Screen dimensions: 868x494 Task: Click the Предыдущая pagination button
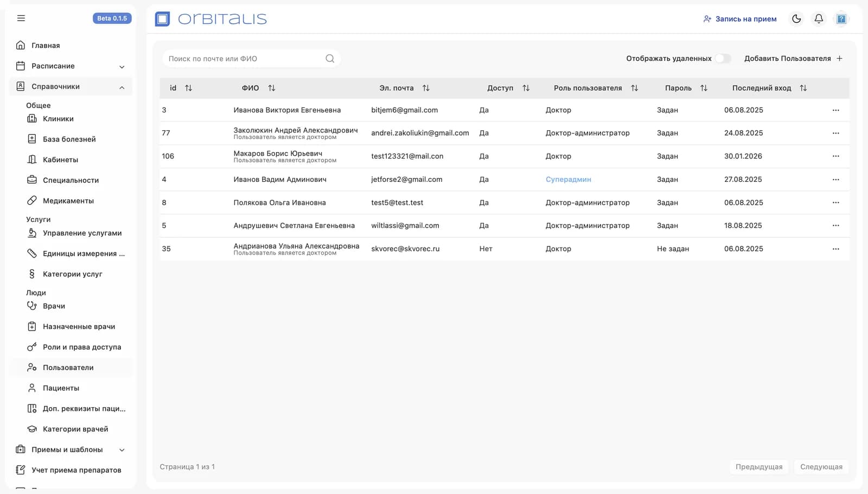click(759, 467)
